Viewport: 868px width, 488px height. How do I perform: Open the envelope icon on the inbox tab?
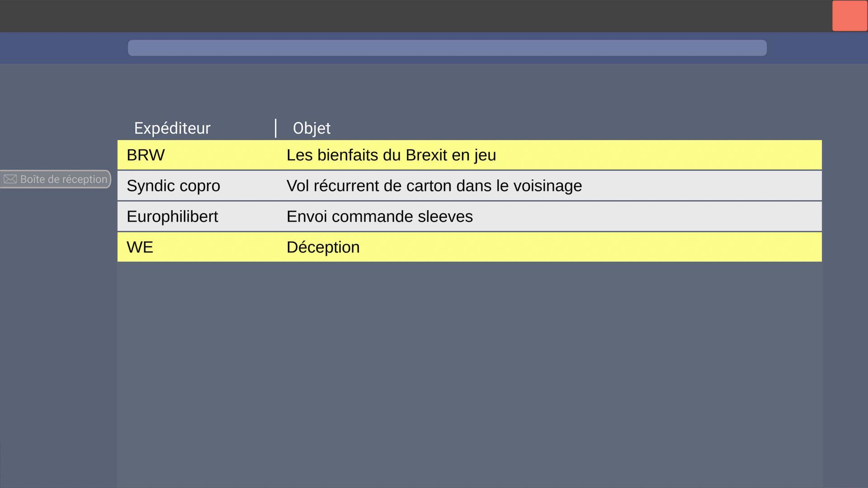[x=11, y=179]
